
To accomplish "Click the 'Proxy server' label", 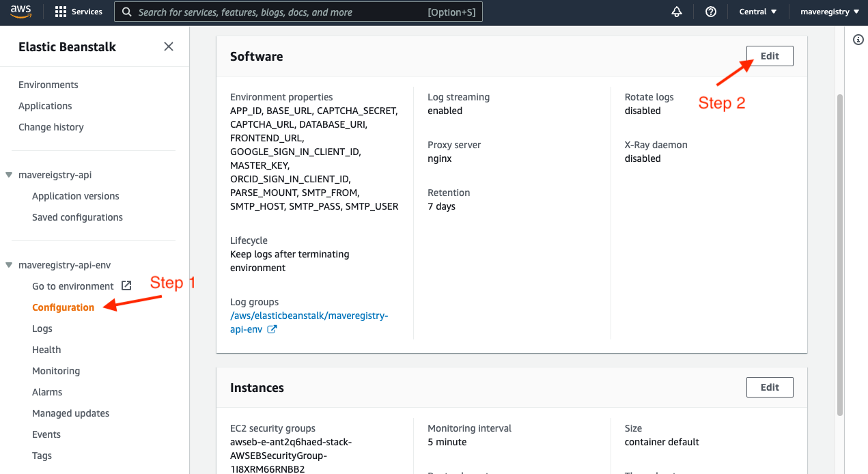I will point(454,145).
